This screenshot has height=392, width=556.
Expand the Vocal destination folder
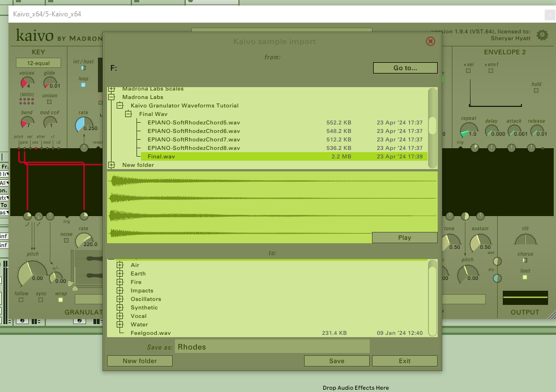click(120, 316)
